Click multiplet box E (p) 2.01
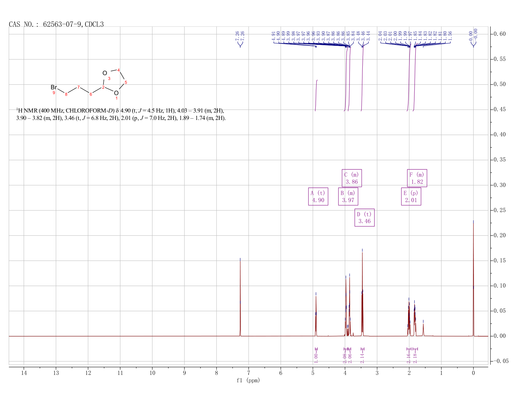The height and width of the screenshot is (411, 532). click(411, 196)
